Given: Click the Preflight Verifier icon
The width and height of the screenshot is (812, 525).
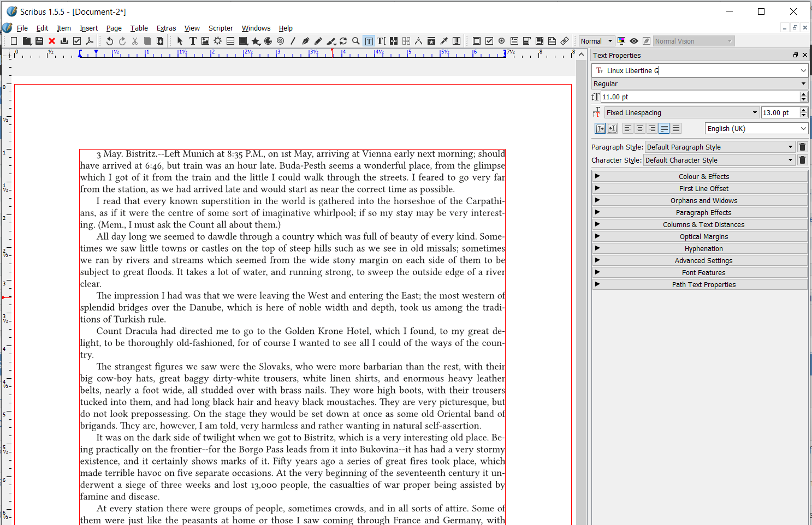Looking at the screenshot, I should pyautogui.click(x=77, y=41).
